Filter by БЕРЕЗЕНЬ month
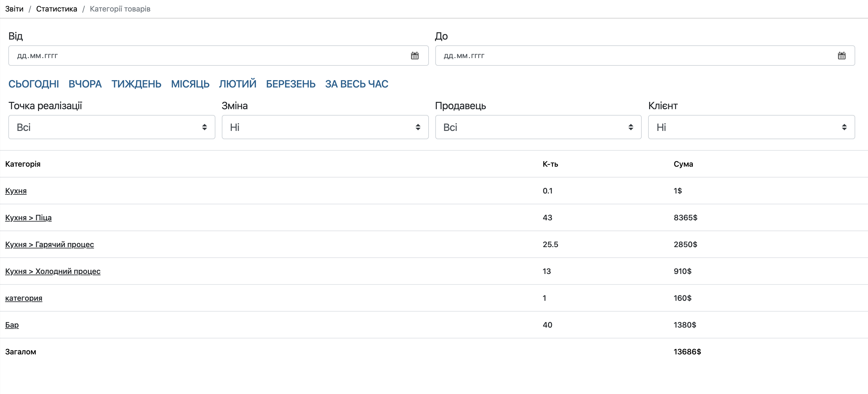This screenshot has height=394, width=868. 291,84
